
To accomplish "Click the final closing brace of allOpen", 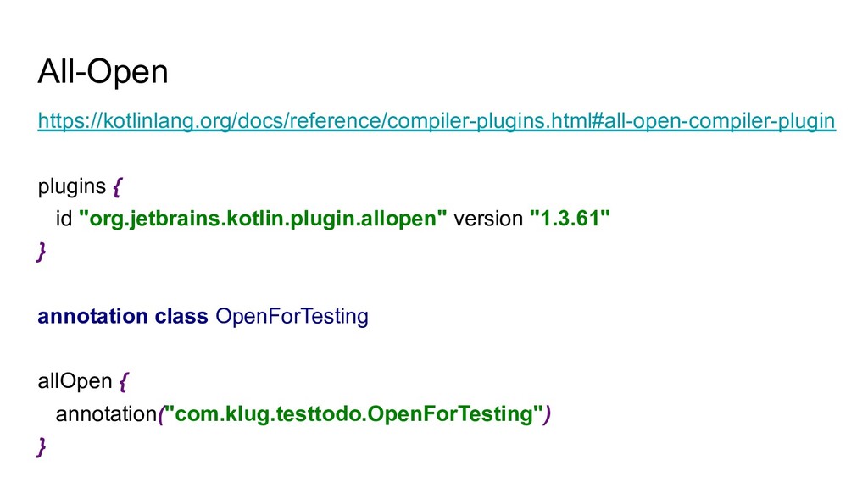I will (x=42, y=446).
